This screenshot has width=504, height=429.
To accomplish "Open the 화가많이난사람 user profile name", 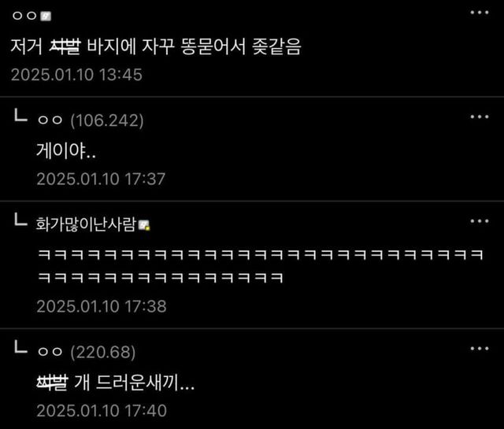I will [86, 224].
